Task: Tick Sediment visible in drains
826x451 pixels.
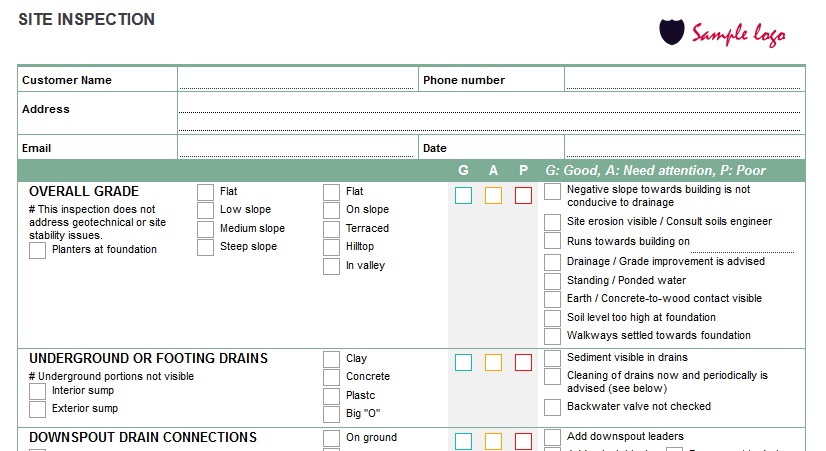Action: pyautogui.click(x=552, y=358)
